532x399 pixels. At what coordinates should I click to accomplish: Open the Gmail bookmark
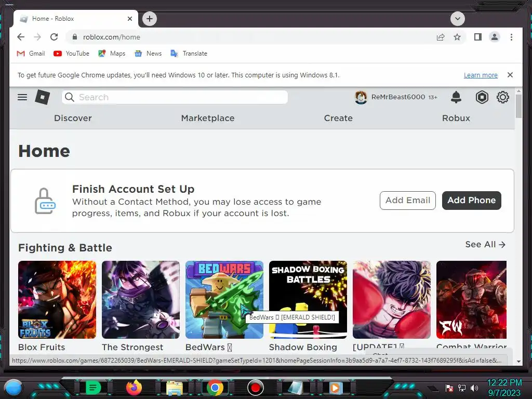[x=31, y=54]
